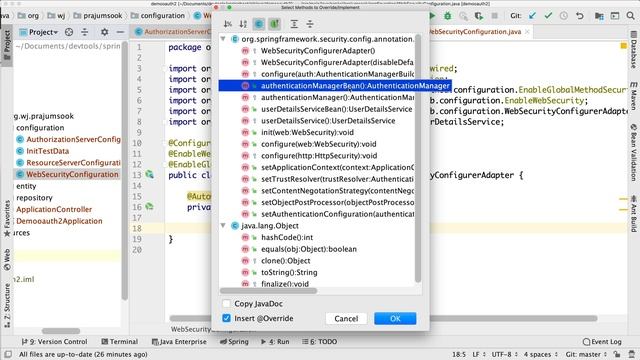Click the Project panel collapse-all icon
Screen dimensions: 640x360
tap(84, 32)
